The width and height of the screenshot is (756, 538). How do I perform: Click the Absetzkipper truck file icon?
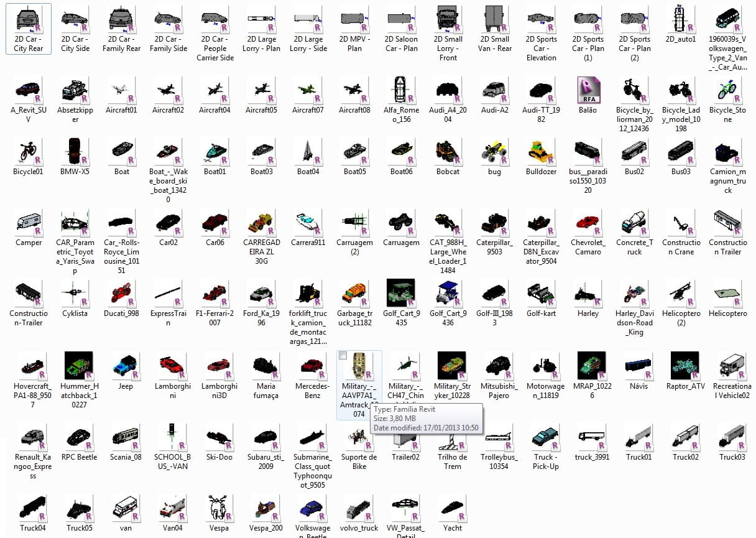[x=75, y=91]
